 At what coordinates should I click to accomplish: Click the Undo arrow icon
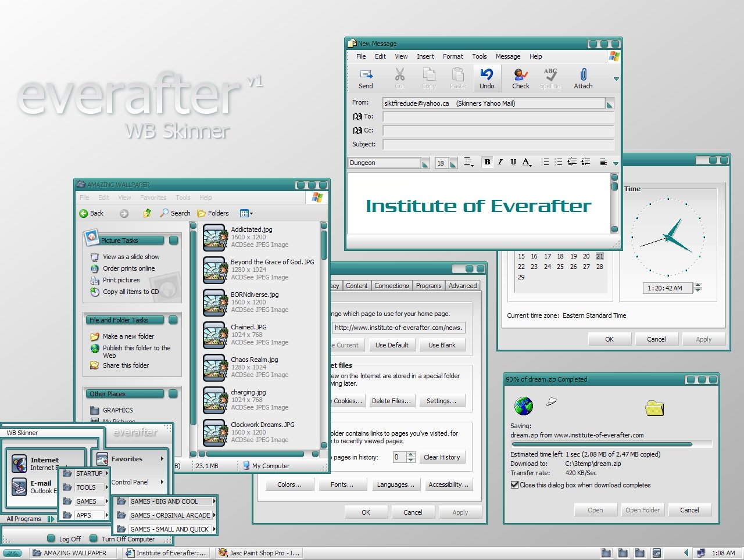tap(487, 74)
